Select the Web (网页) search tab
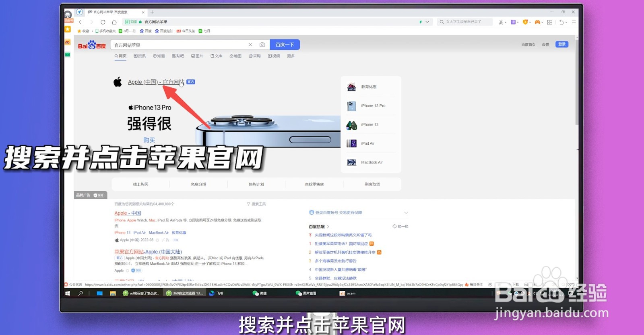 (x=120, y=56)
